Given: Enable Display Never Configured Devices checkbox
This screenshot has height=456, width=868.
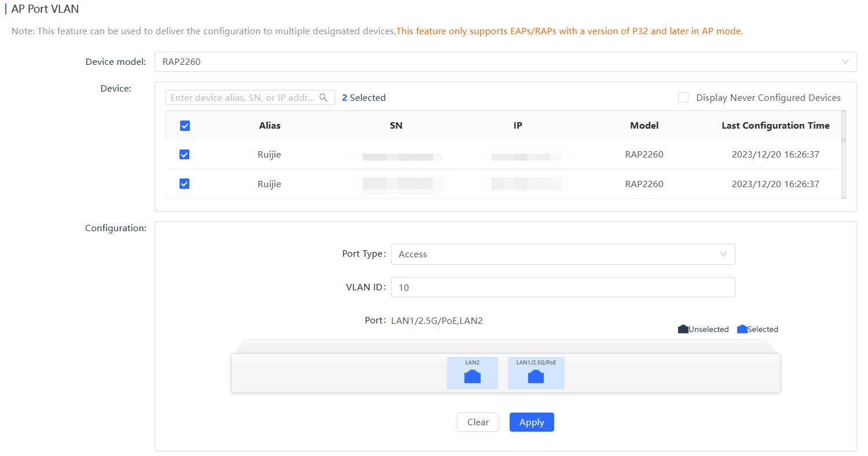Looking at the screenshot, I should click(683, 98).
